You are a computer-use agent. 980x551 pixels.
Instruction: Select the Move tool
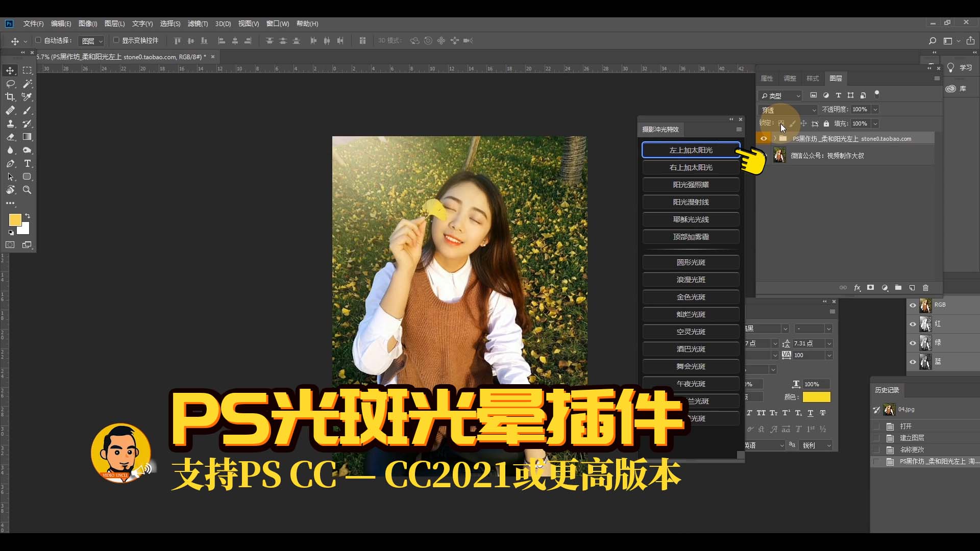(x=10, y=70)
